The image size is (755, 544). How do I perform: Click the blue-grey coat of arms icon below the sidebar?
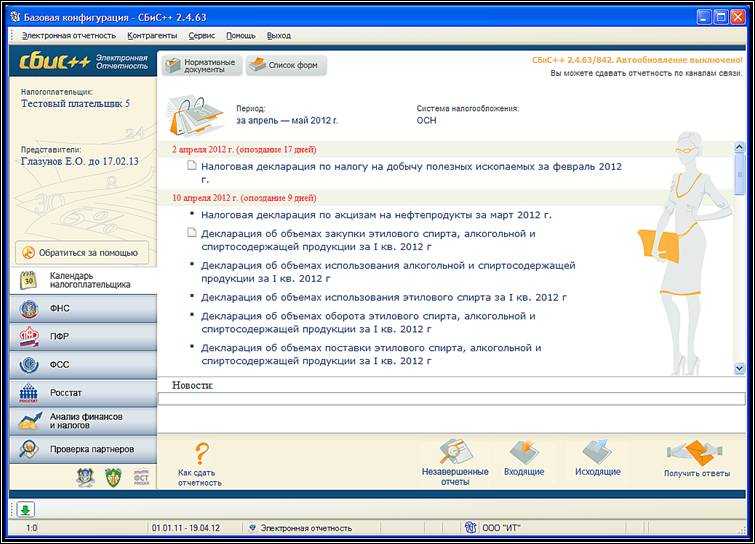[x=86, y=478]
